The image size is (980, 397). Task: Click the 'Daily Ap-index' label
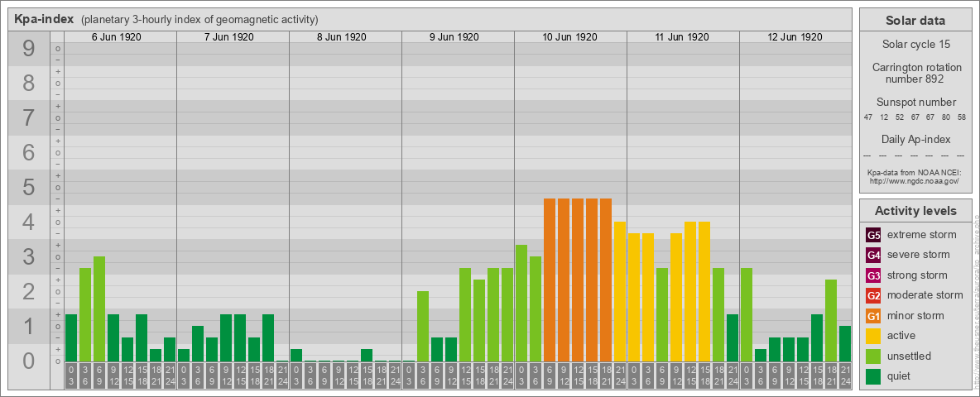915,139
